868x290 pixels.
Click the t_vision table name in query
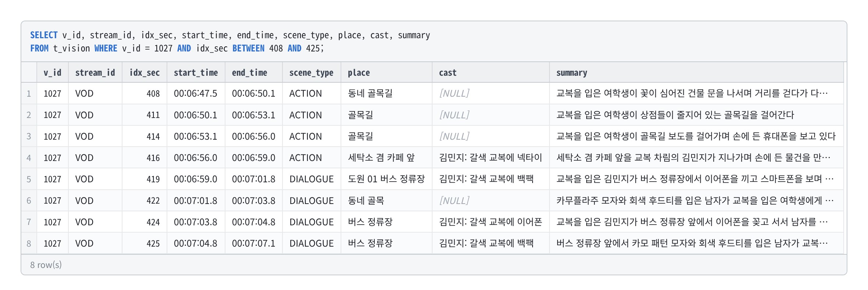pos(71,48)
